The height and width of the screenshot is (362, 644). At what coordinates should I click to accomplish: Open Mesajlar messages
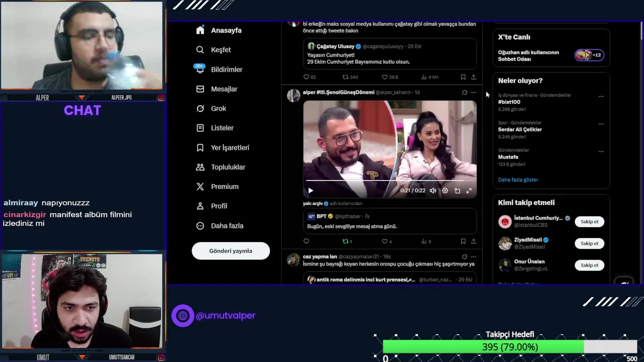tap(217, 89)
